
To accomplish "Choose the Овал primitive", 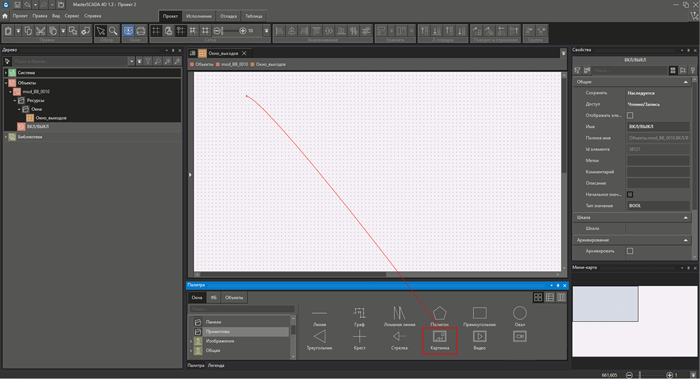I will pos(520,316).
